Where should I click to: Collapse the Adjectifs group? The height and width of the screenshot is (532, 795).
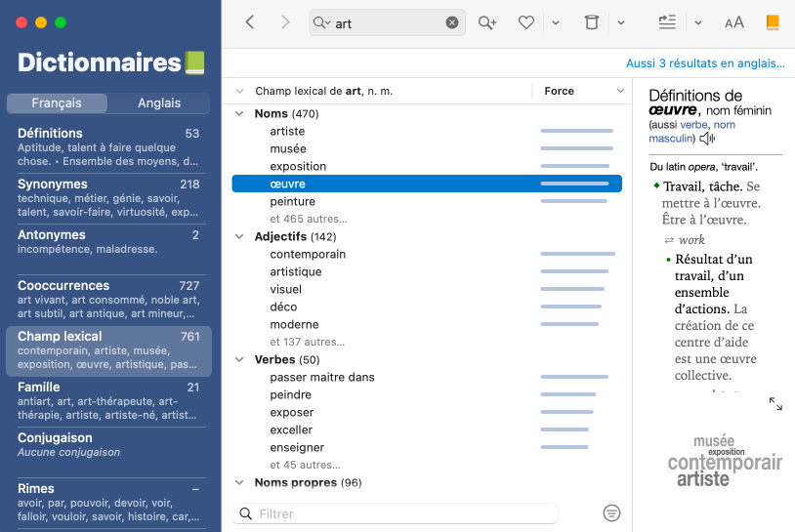(240, 237)
